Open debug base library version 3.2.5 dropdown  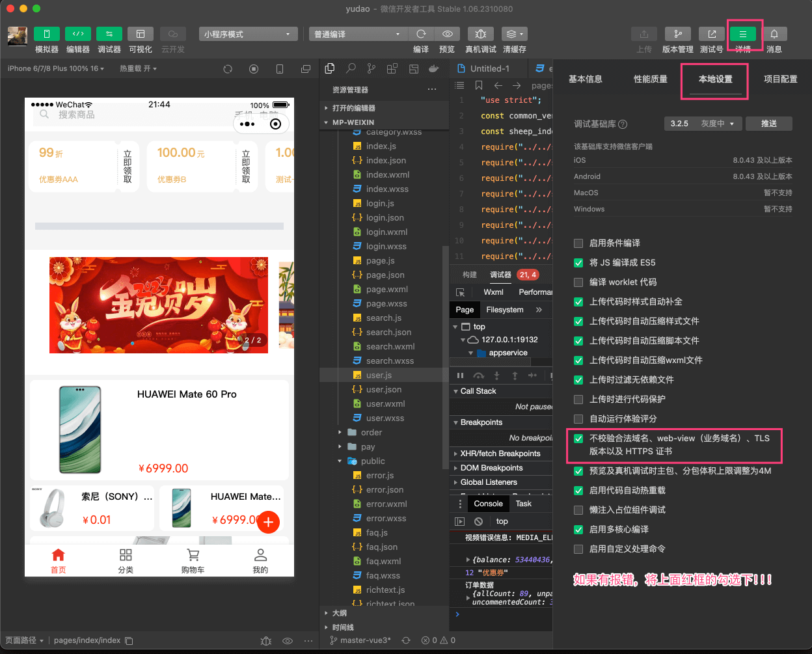click(703, 124)
